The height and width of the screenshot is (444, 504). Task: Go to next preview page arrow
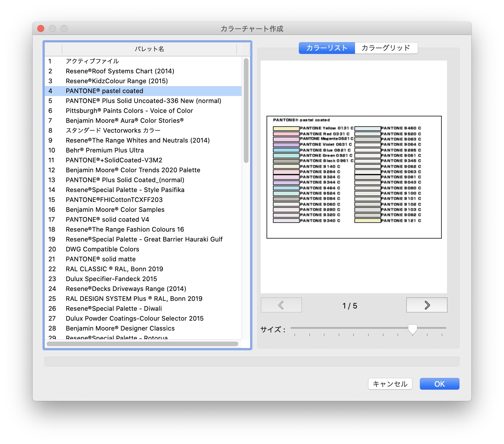(x=427, y=305)
